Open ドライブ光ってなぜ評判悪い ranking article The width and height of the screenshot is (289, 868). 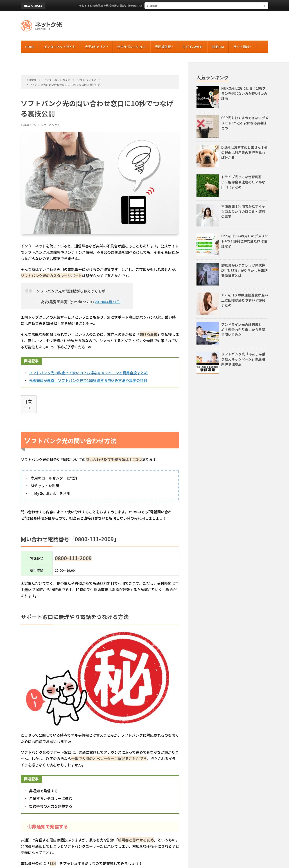pyautogui.click(x=244, y=182)
